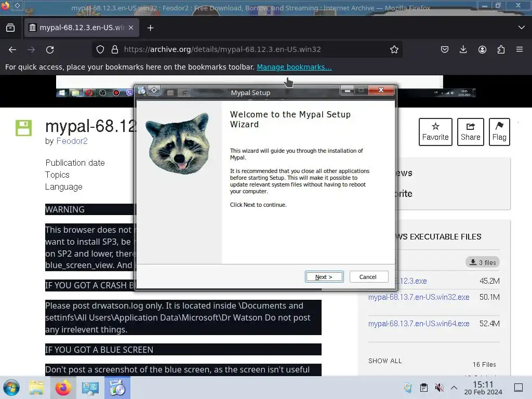Open the File Explorer taskbar icon
Screen dimensions: 532x399
tap(36, 388)
